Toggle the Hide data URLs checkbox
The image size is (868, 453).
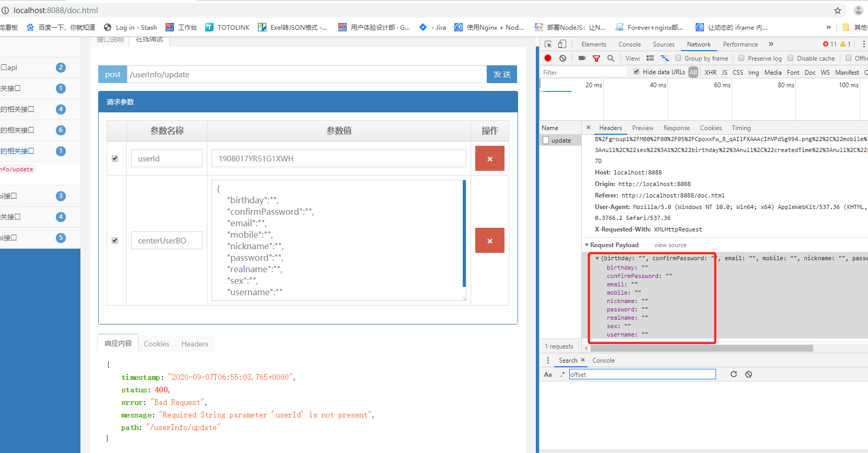[636, 72]
